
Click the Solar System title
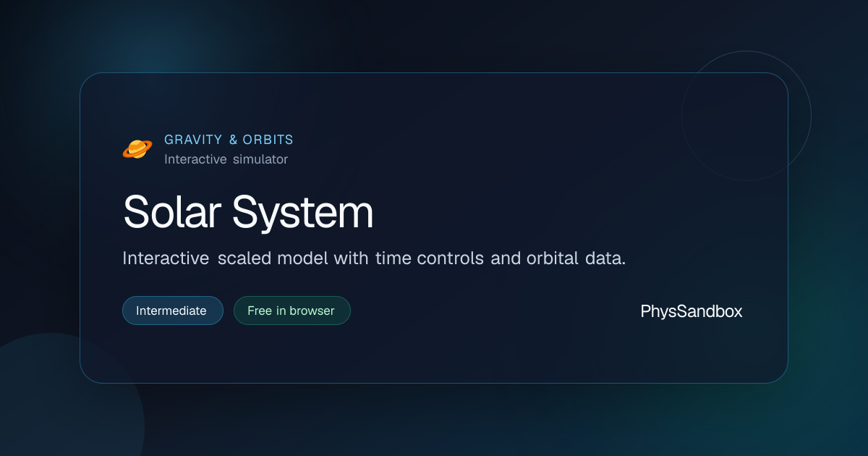(x=248, y=213)
